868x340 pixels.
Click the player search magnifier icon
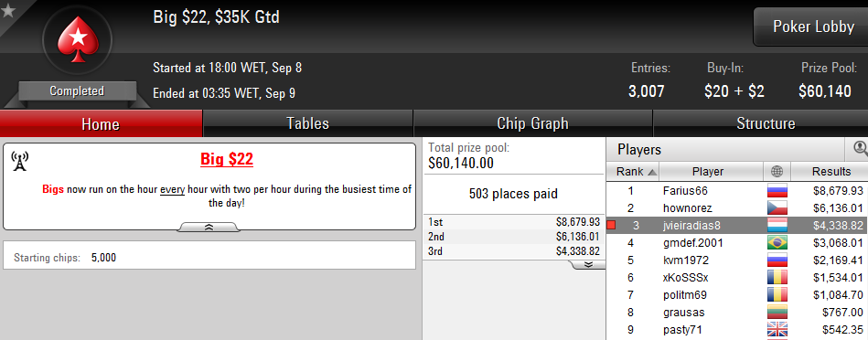[x=861, y=148]
